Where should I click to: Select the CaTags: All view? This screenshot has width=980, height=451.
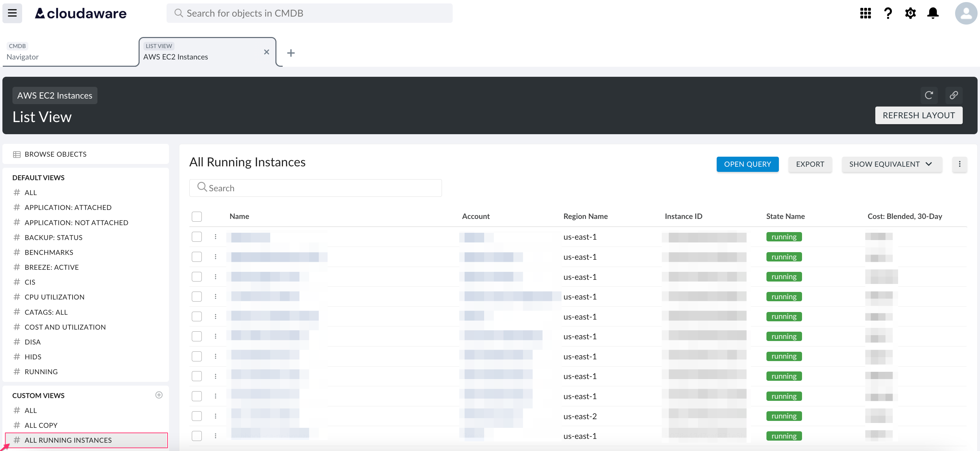click(x=46, y=312)
